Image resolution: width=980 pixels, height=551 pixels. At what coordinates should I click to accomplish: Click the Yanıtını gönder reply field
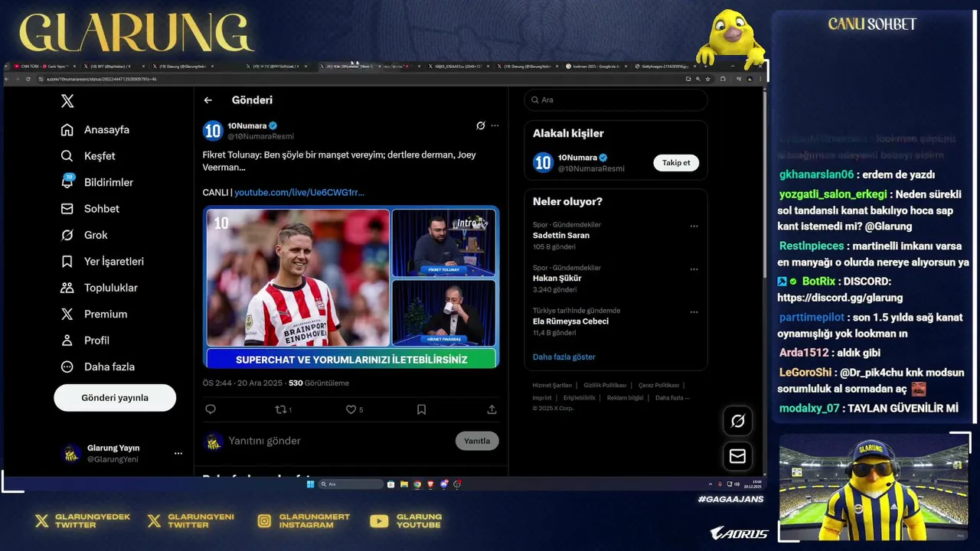click(x=265, y=441)
